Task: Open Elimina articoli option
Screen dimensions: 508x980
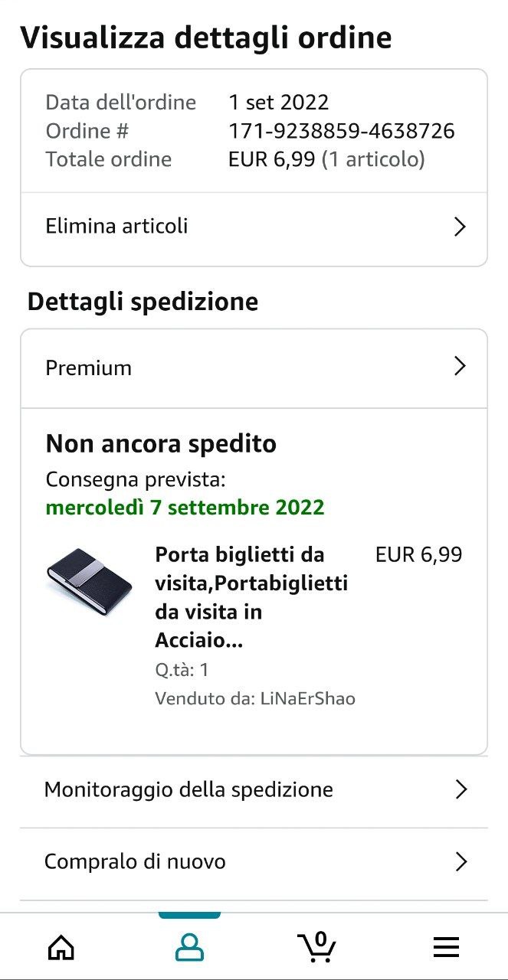Action: click(x=116, y=227)
